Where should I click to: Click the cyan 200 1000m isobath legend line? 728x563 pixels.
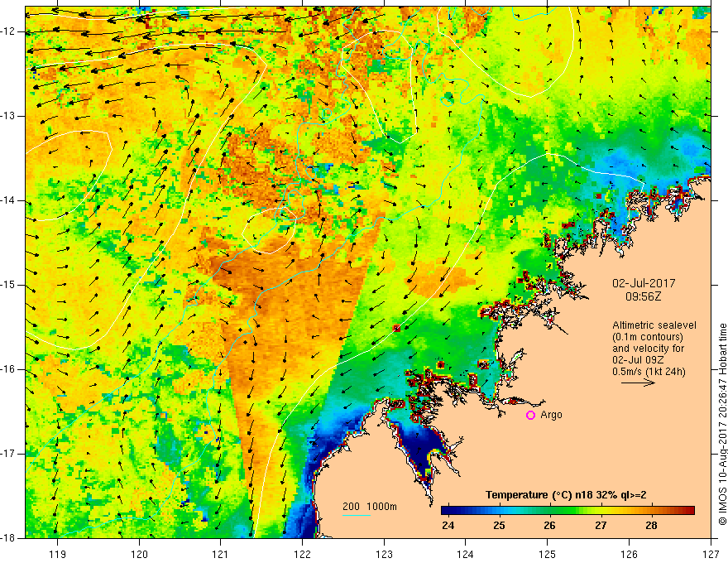[x=356, y=515]
